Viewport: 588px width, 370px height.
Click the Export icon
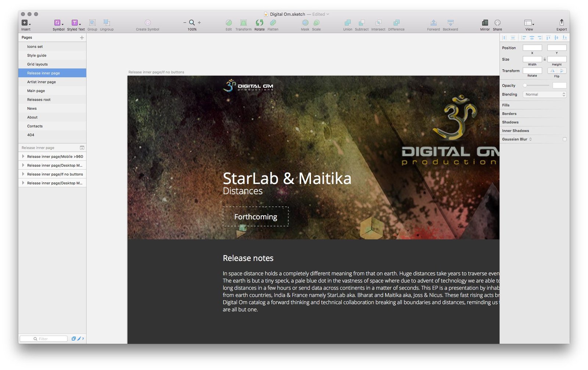pos(561,23)
